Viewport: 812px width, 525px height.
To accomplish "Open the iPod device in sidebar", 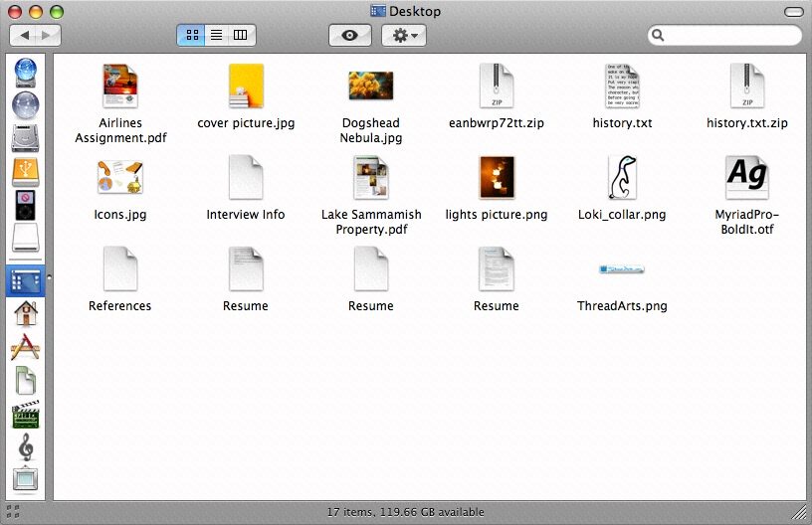I will pos(26,205).
